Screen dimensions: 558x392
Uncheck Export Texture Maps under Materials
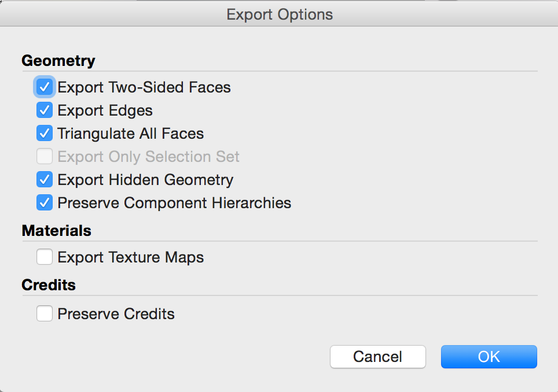click(45, 257)
